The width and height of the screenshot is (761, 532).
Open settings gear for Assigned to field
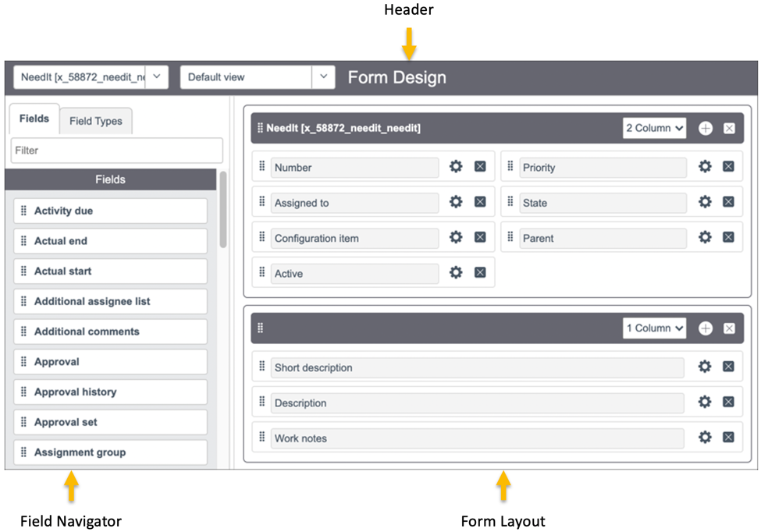[456, 202]
